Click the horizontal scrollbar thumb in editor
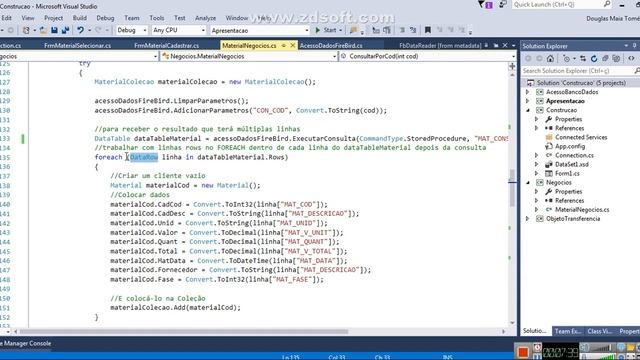The image size is (640, 360). [184, 331]
